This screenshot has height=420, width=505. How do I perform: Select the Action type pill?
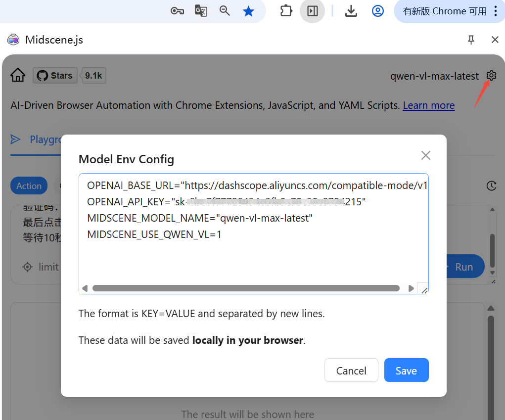click(29, 186)
